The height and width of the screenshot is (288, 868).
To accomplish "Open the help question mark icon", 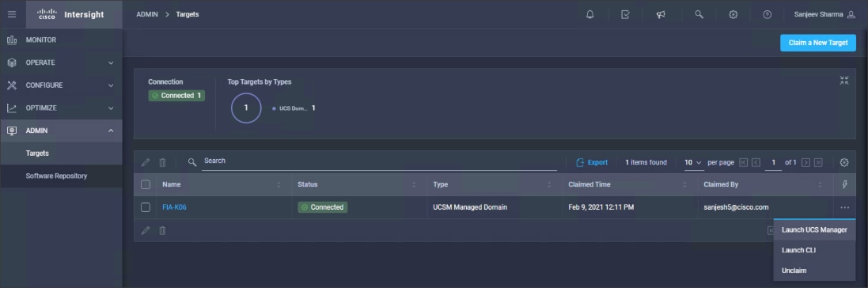I will pos(768,14).
